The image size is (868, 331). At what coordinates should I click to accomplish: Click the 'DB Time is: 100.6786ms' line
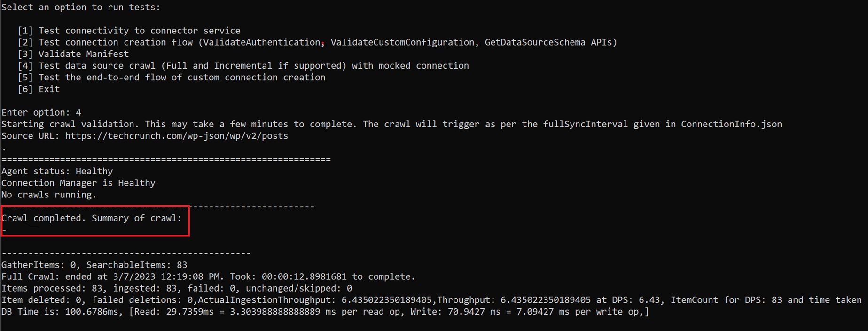[x=325, y=312]
